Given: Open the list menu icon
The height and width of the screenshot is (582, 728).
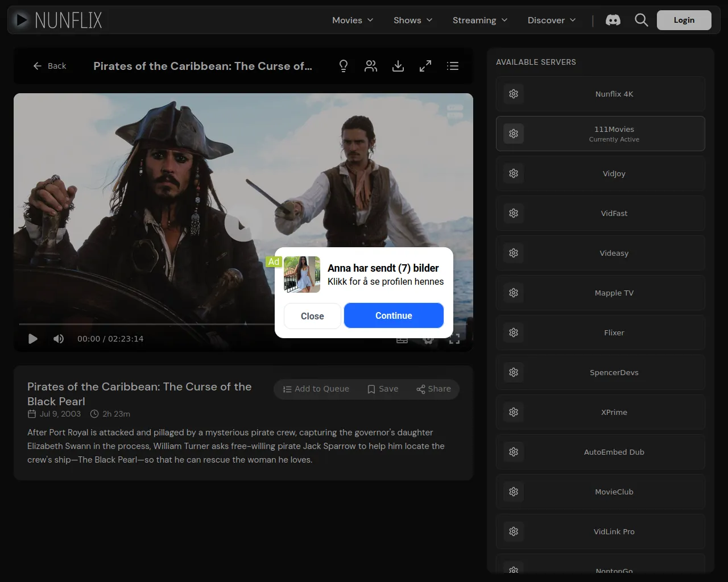Looking at the screenshot, I should [453, 66].
